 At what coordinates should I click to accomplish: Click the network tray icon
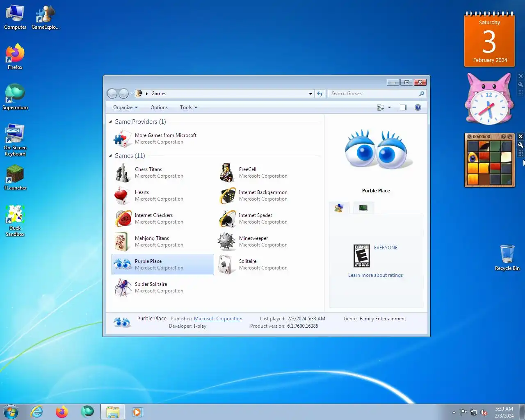(x=474, y=412)
